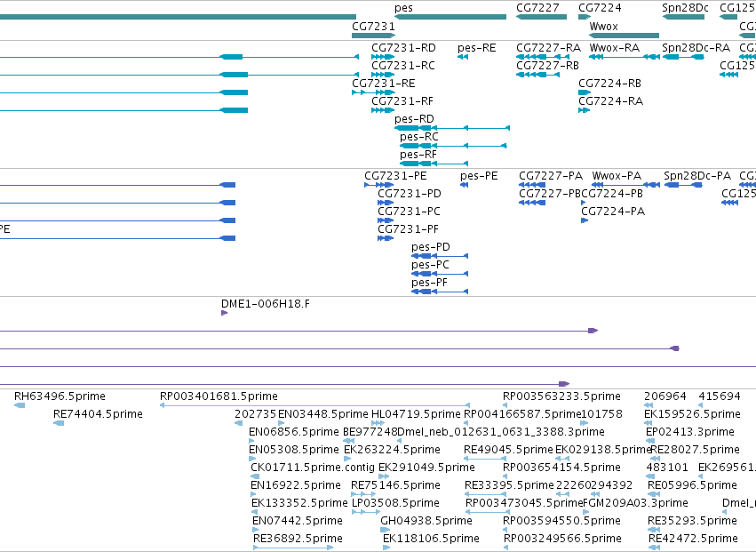Click EST label RP003401681.5prime
Image resolution: width=756 pixels, height=552 pixels.
[x=219, y=396]
